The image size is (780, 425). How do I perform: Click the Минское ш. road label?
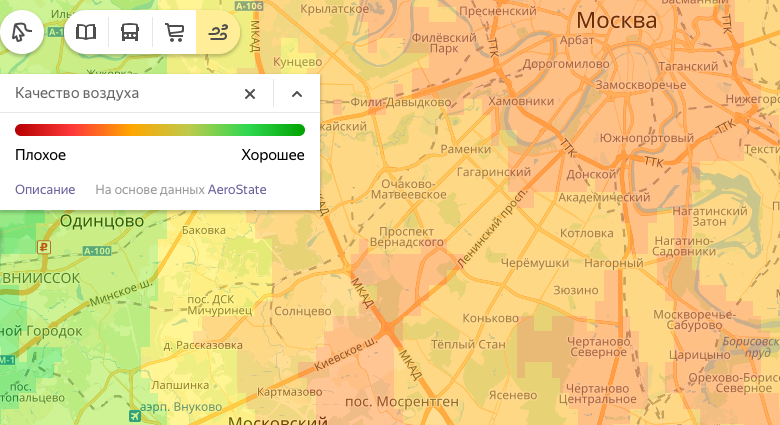121,293
